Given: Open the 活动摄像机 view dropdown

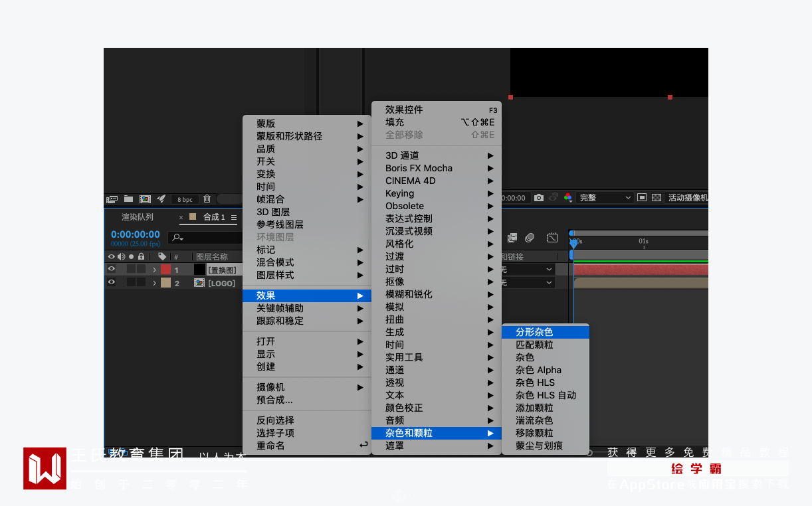Looking at the screenshot, I should tap(687, 198).
